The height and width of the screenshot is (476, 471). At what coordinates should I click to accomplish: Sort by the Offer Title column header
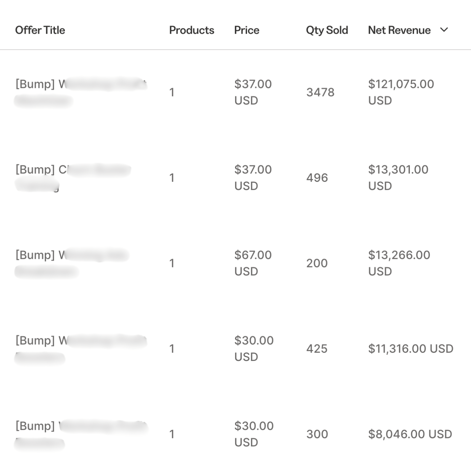(40, 30)
